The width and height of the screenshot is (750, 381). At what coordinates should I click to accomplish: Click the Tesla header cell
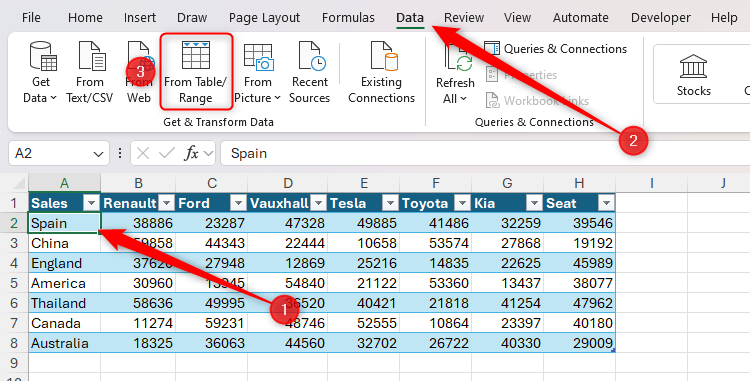(364, 203)
